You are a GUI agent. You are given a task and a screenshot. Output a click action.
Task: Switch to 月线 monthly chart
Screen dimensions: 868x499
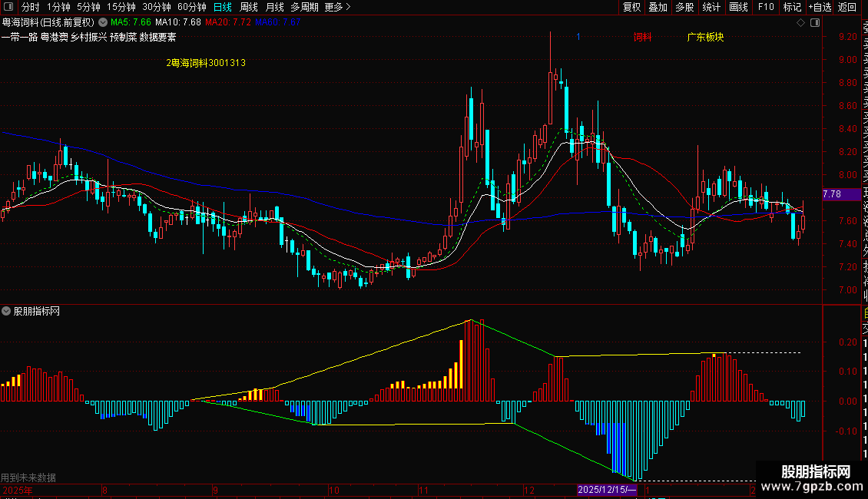[274, 7]
